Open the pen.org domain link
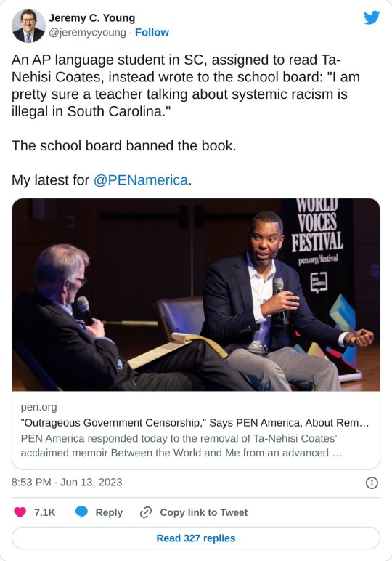This screenshot has width=392, height=561. 38,407
